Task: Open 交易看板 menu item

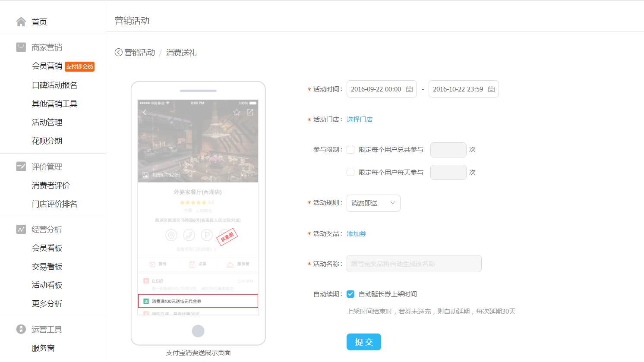Action: pyautogui.click(x=47, y=266)
